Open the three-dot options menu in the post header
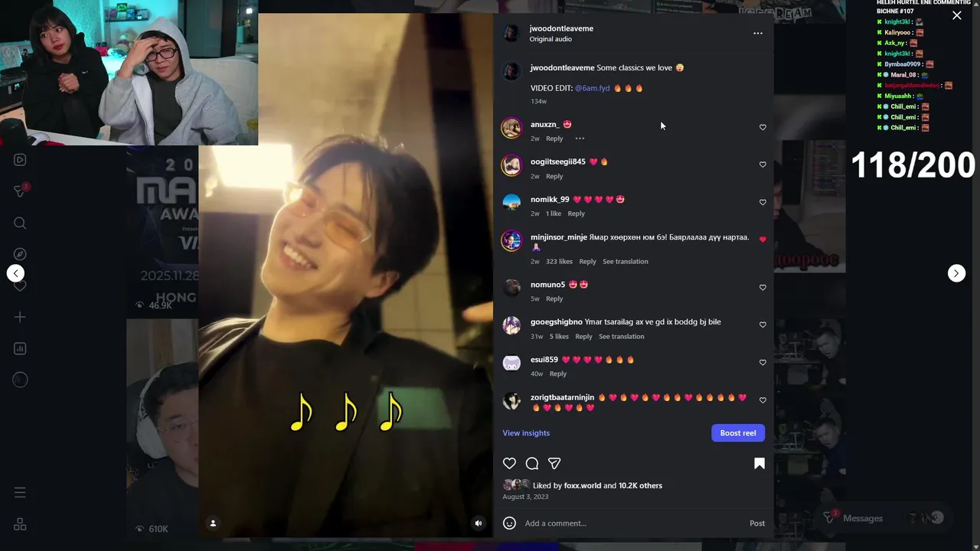This screenshot has width=980, height=551. [758, 33]
